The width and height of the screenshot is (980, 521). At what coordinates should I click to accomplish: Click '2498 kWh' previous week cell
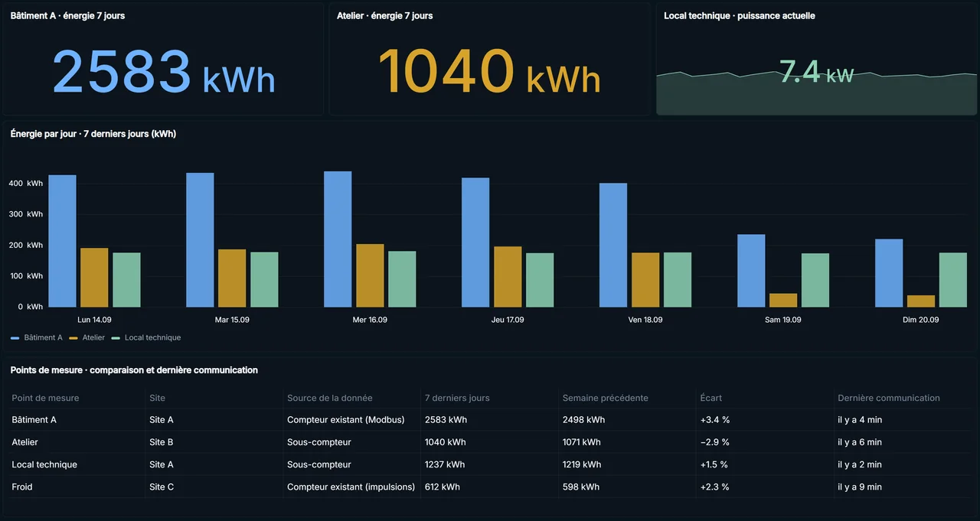584,420
